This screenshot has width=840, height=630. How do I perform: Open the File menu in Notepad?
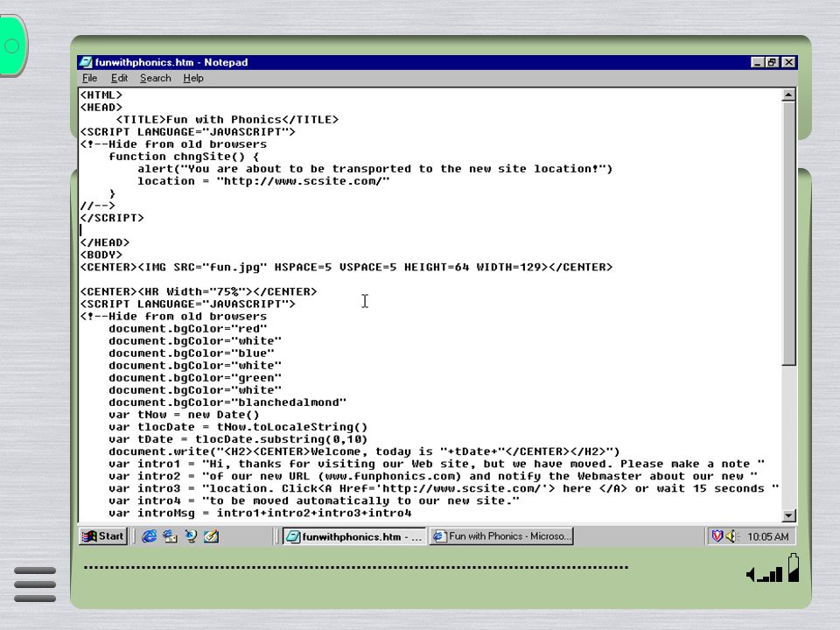pos(89,78)
